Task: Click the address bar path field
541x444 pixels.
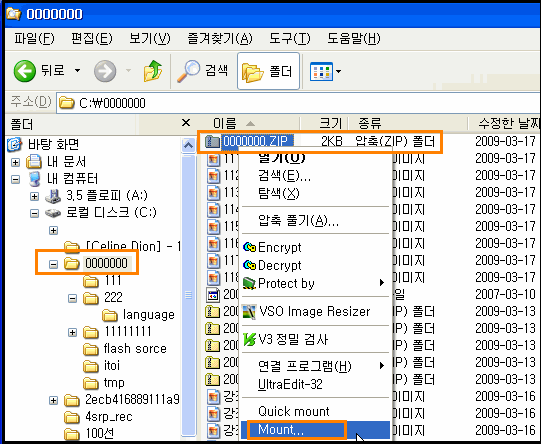Action: tap(298, 103)
